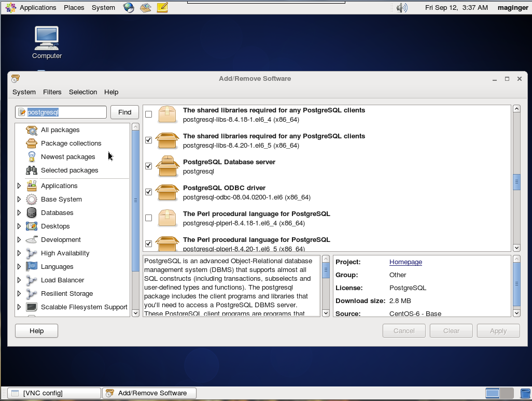
Task: Click the details pane scroll down arrow
Action: click(516, 313)
